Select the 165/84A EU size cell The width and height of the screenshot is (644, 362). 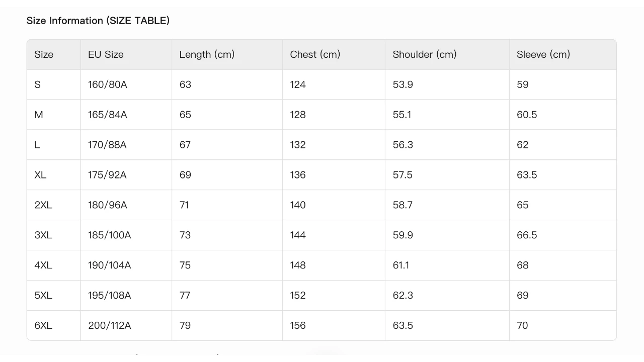107,115
